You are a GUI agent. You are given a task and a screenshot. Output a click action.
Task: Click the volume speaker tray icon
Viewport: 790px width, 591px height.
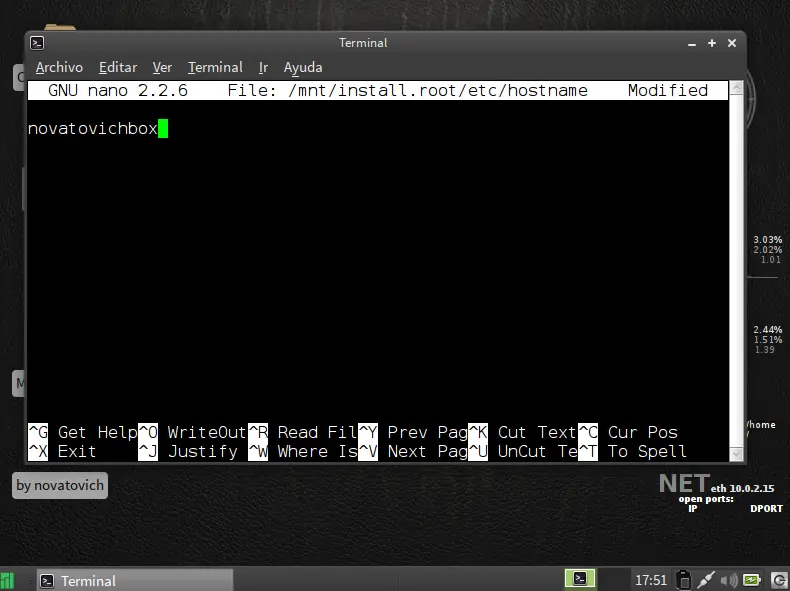click(x=729, y=580)
